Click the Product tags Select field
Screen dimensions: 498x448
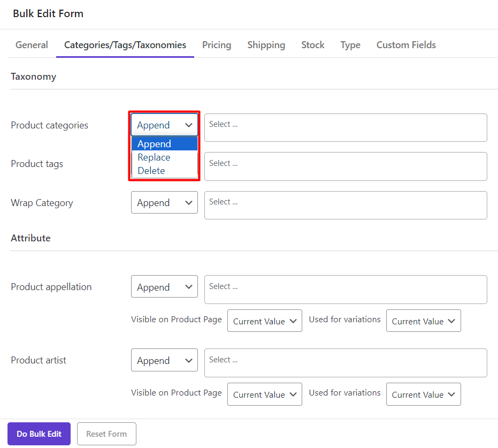(346, 166)
